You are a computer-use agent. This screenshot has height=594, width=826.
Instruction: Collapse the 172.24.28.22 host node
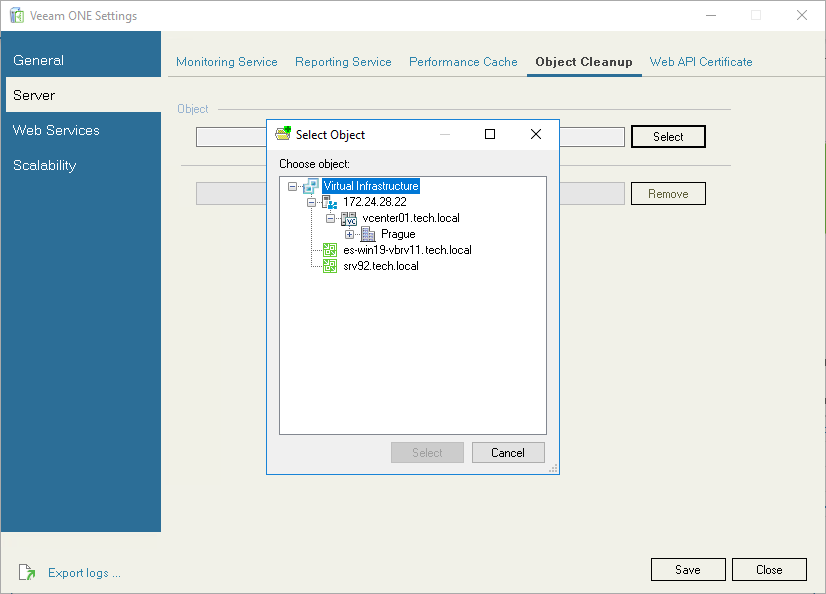tap(309, 201)
